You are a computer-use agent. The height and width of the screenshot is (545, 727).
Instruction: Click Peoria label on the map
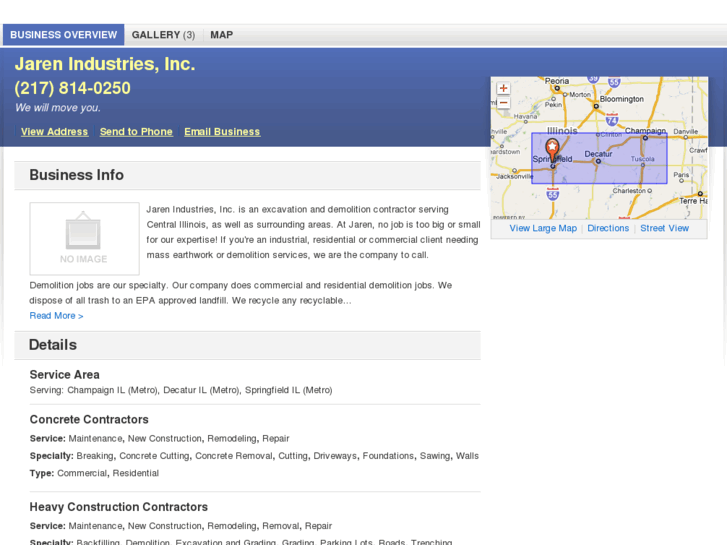point(556,81)
